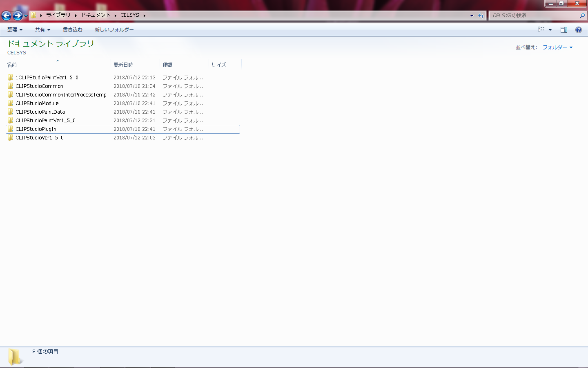
Task: Refresh the CELSYS folder view
Action: [481, 16]
